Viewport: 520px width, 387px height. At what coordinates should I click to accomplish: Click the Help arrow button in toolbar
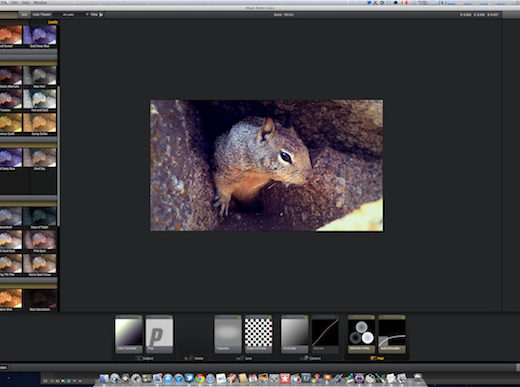tap(97, 14)
